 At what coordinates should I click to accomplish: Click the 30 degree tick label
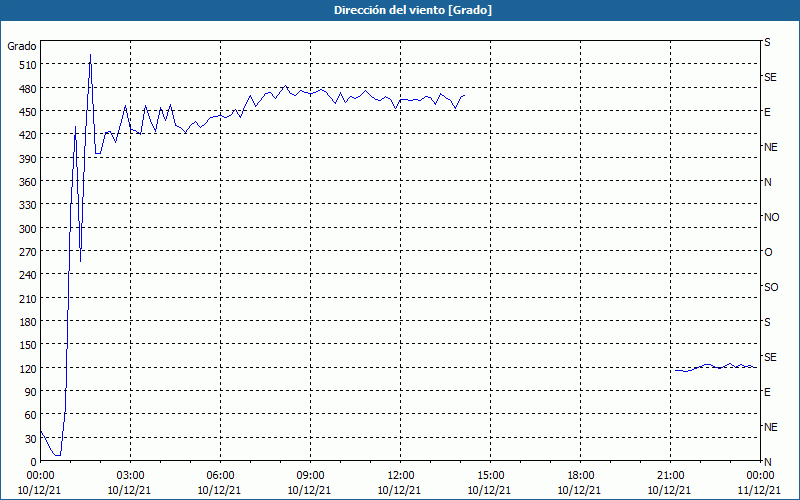pos(31,439)
